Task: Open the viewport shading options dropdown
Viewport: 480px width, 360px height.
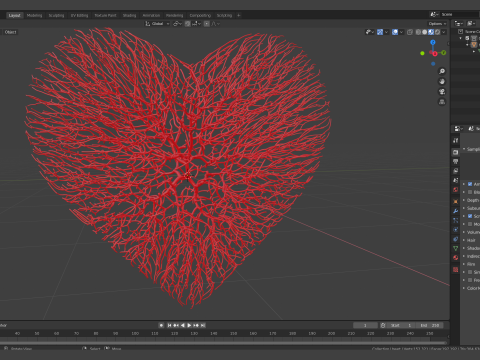Action: (444, 32)
